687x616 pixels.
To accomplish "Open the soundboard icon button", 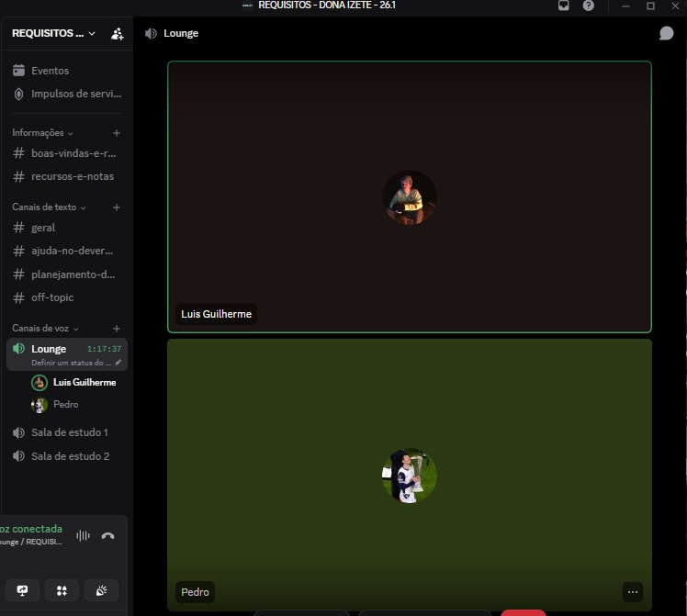I will coord(101,590).
